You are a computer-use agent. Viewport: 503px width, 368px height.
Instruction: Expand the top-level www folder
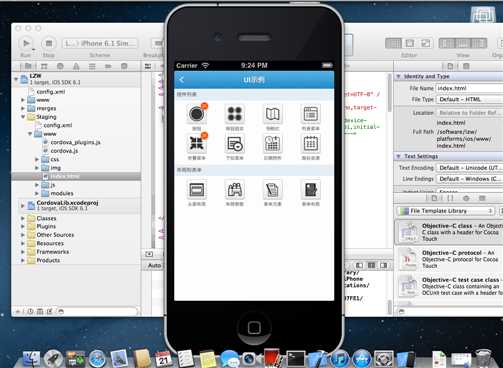(x=23, y=100)
